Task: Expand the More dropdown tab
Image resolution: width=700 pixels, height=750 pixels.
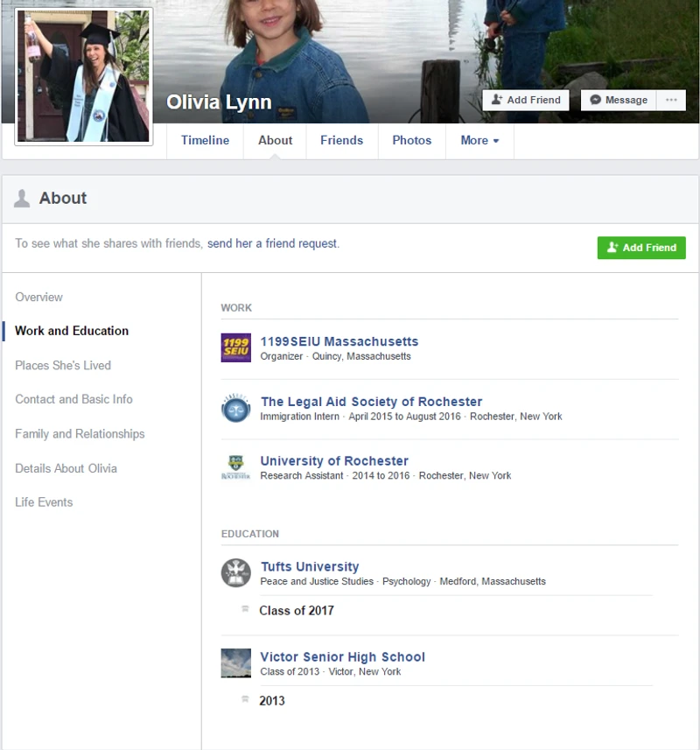Action: [479, 140]
